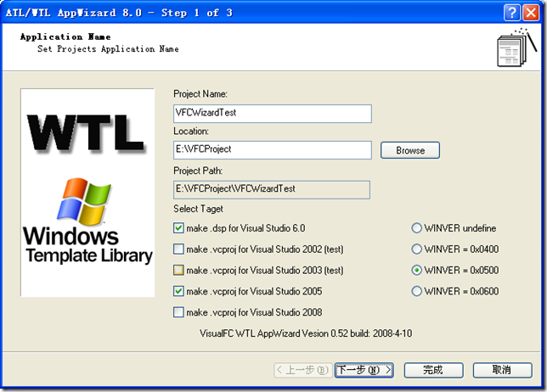Go to next step with 下一步 button
This screenshot has width=547, height=392.
click(x=364, y=370)
